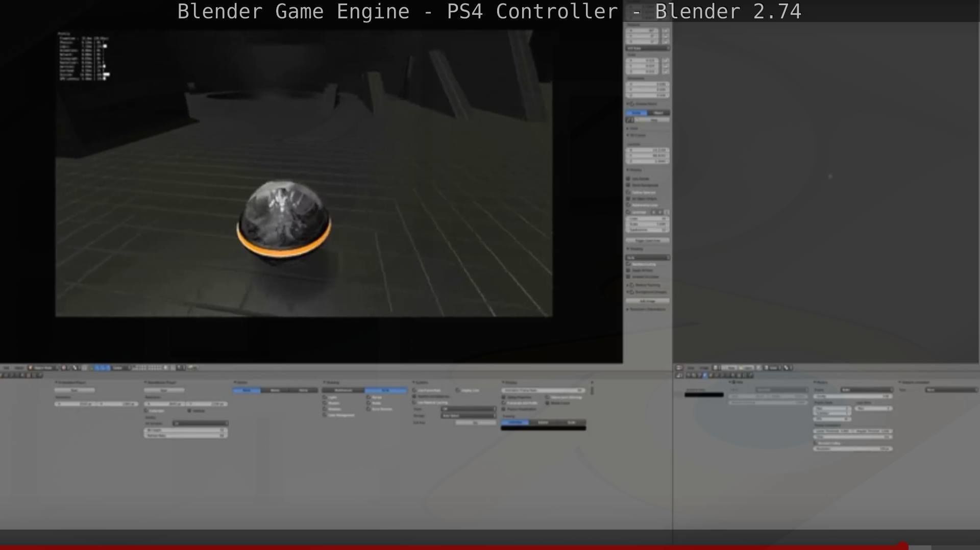Open viewport shading icon in 3D header

click(x=64, y=368)
